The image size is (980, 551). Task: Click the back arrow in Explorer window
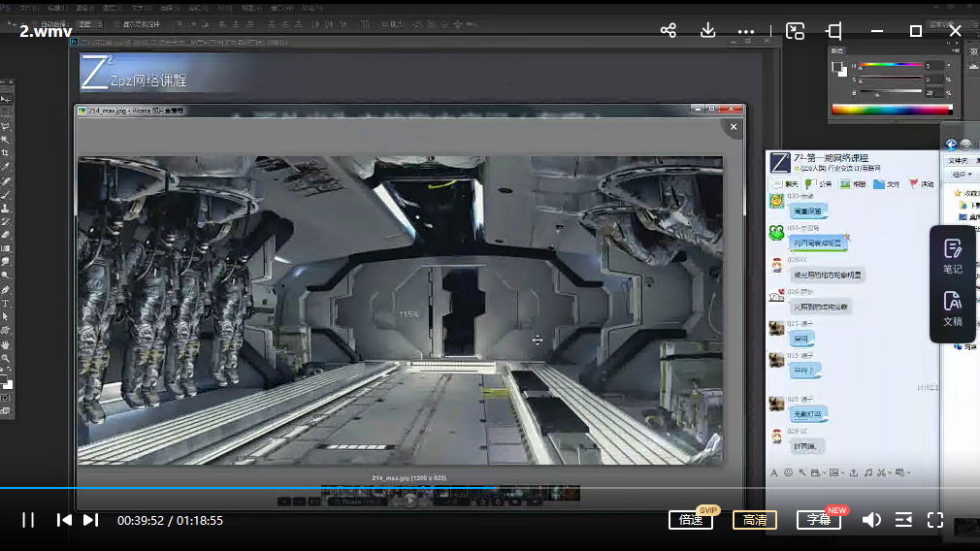pos(951,145)
